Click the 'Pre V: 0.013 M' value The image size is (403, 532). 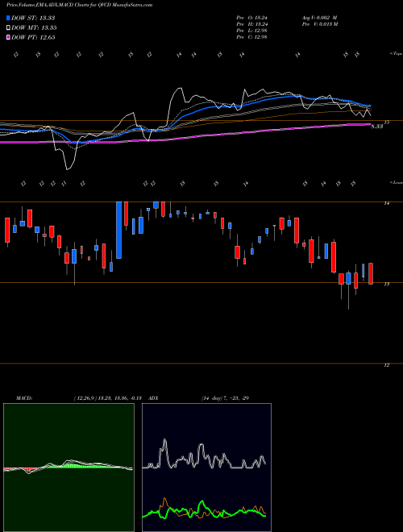coord(319,24)
